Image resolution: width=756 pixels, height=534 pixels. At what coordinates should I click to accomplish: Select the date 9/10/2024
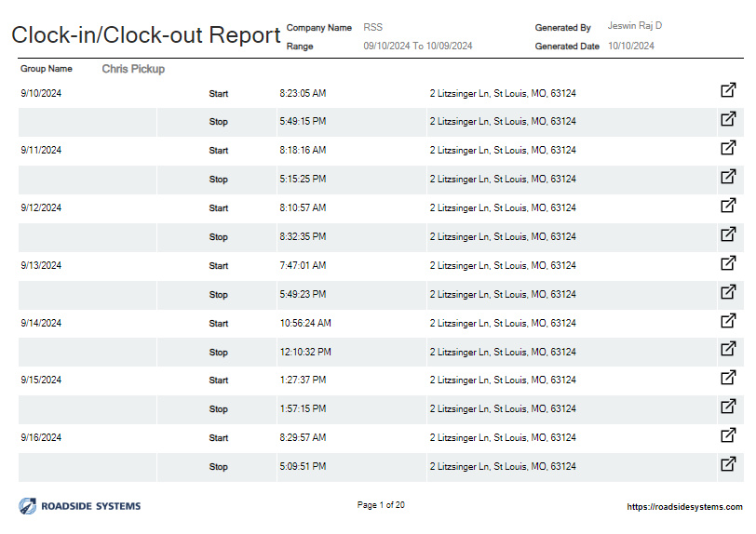click(41, 93)
